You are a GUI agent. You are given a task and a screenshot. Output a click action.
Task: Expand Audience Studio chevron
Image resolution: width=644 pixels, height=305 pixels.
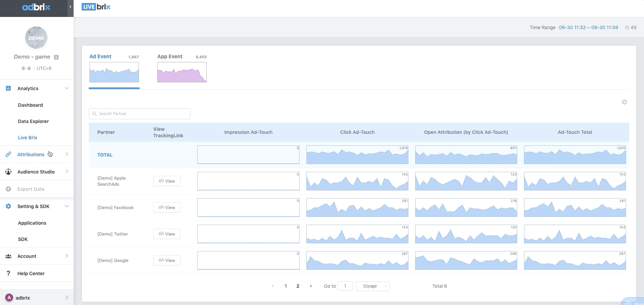pos(67,172)
